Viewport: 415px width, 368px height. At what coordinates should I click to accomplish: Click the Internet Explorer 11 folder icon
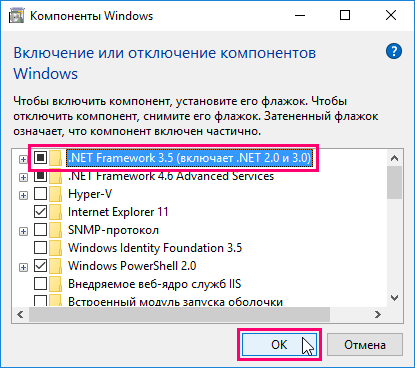pos(55,212)
